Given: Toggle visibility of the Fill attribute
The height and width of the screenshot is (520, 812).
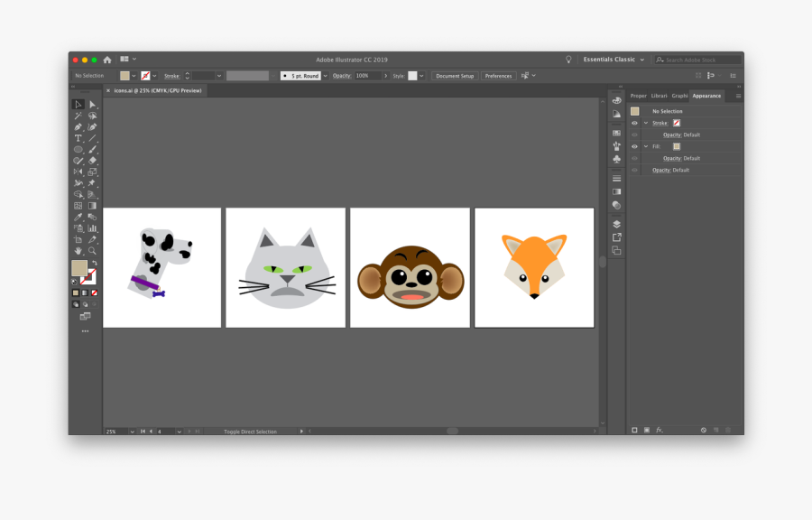Looking at the screenshot, I should click(634, 146).
